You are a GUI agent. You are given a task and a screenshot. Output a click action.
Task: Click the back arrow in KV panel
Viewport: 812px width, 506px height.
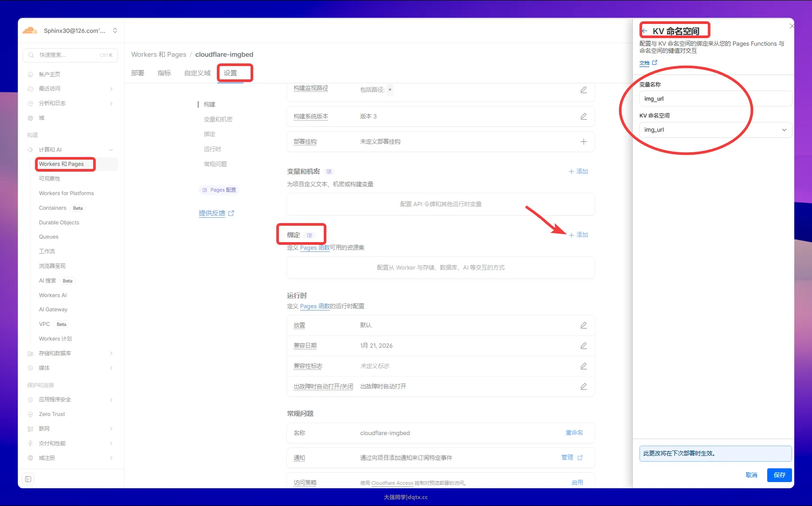coord(645,31)
